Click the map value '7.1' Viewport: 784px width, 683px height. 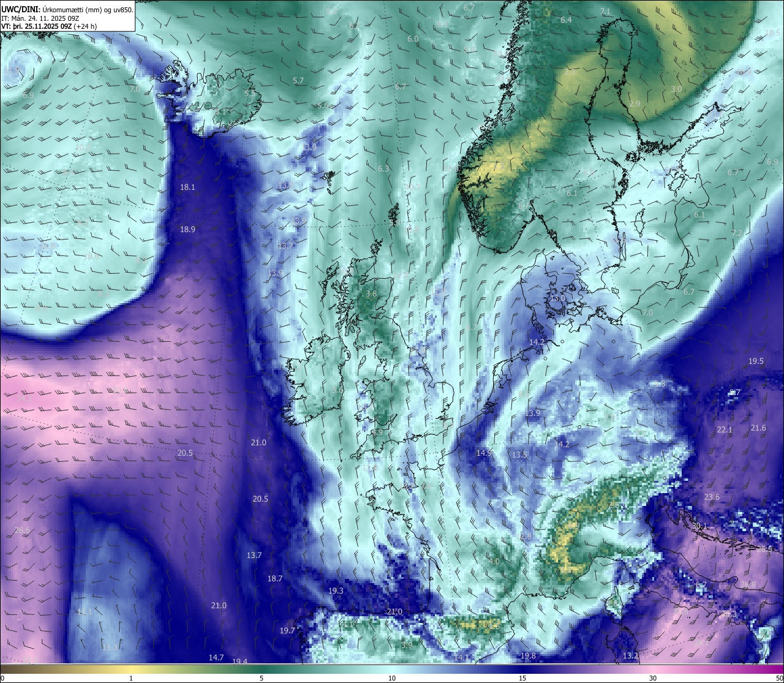605,11
